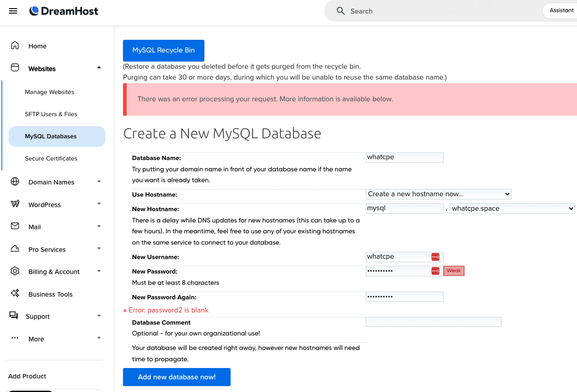Click the Database Comment text field
This screenshot has width=577, height=392.
pyautogui.click(x=433, y=322)
